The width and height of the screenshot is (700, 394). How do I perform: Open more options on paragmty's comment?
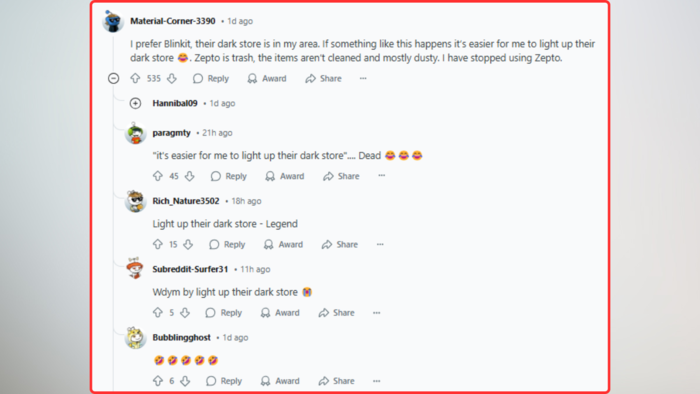coord(382,176)
